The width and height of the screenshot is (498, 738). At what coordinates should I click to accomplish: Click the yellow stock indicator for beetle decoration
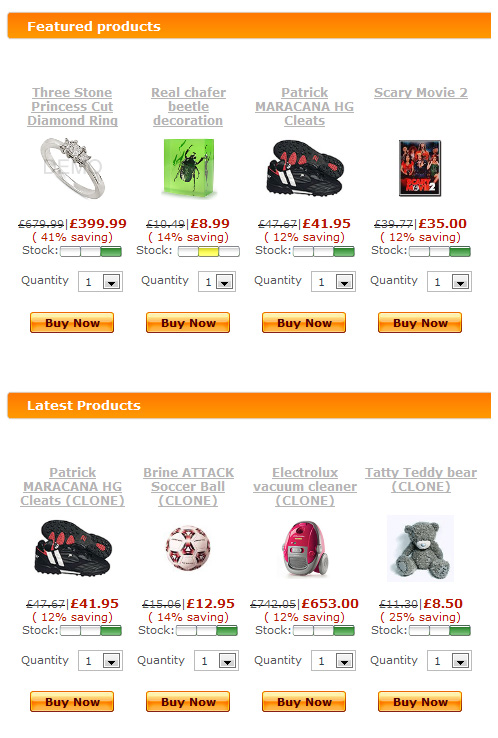pos(209,251)
